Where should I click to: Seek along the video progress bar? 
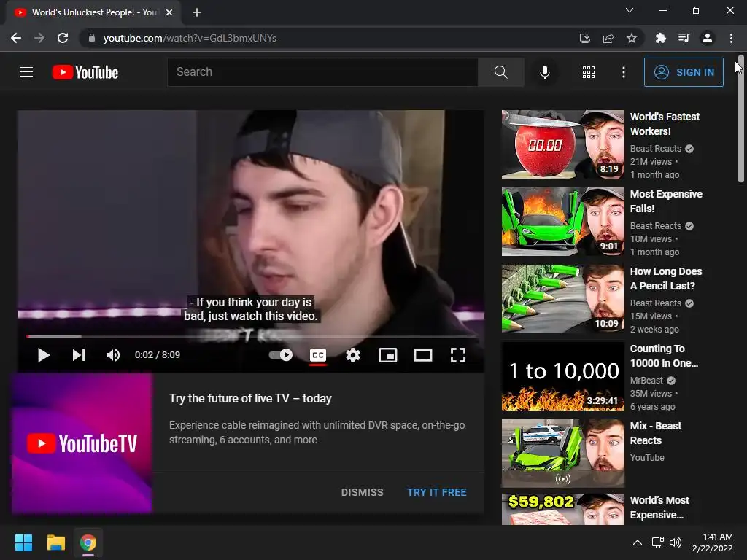click(x=251, y=336)
